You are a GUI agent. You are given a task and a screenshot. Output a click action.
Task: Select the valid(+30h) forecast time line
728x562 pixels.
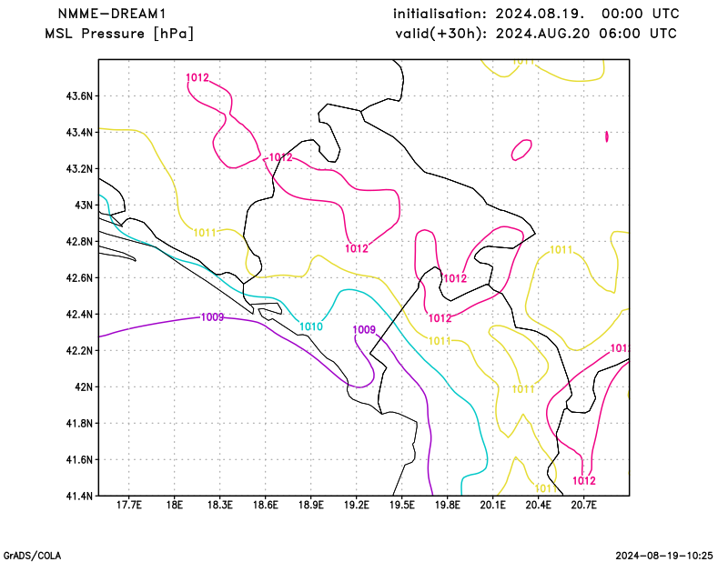pyautogui.click(x=536, y=34)
